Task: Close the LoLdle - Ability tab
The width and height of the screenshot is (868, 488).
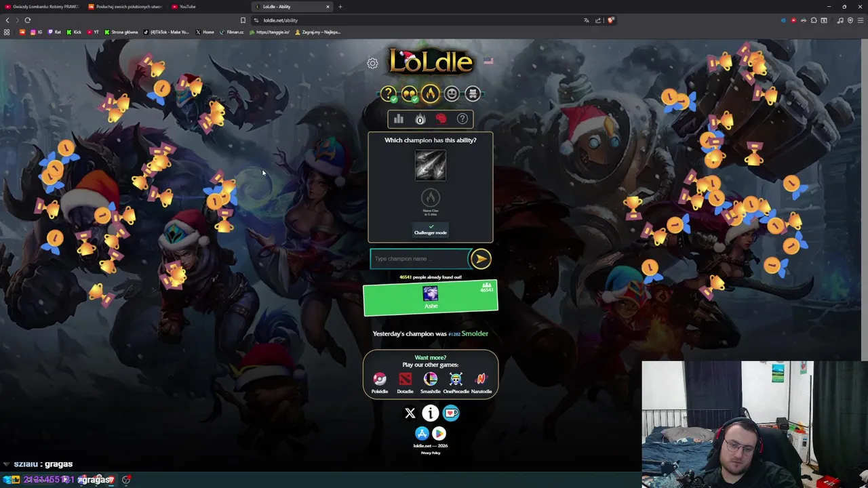Action: click(x=328, y=7)
